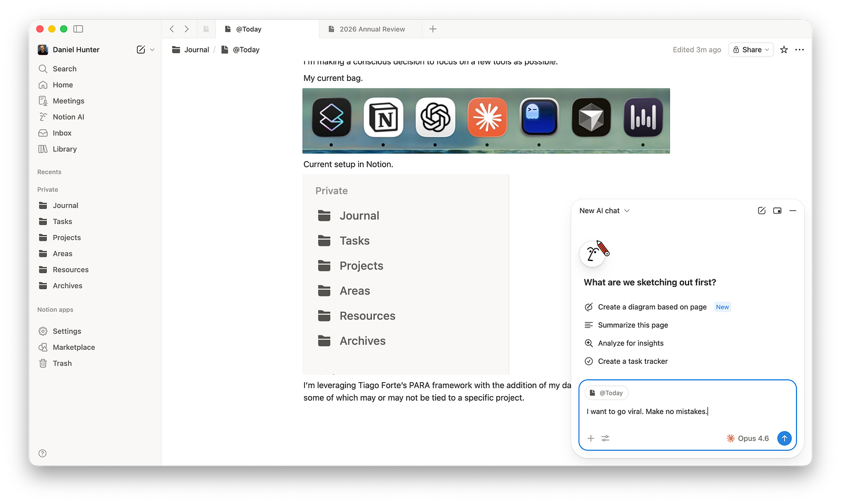The image size is (841, 504).
Task: Click the @Today context chip
Action: (x=606, y=393)
